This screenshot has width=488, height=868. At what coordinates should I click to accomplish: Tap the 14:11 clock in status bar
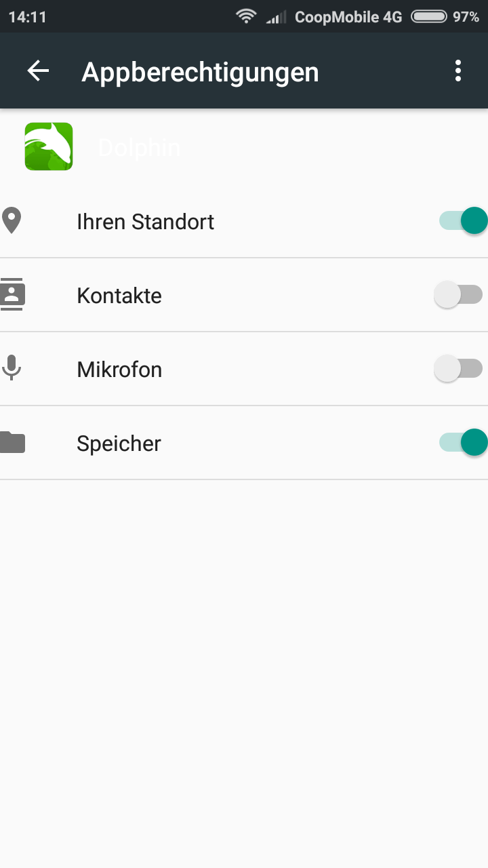click(27, 17)
